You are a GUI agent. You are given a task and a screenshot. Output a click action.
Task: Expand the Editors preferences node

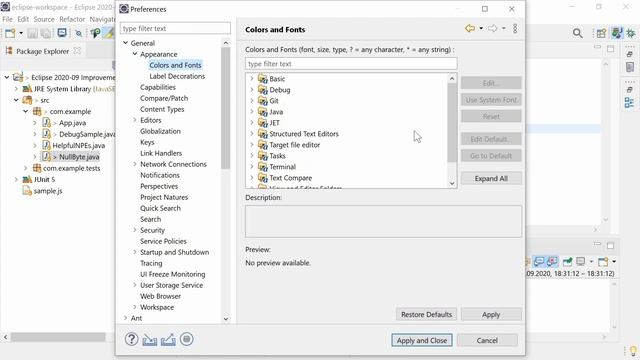tap(135, 120)
